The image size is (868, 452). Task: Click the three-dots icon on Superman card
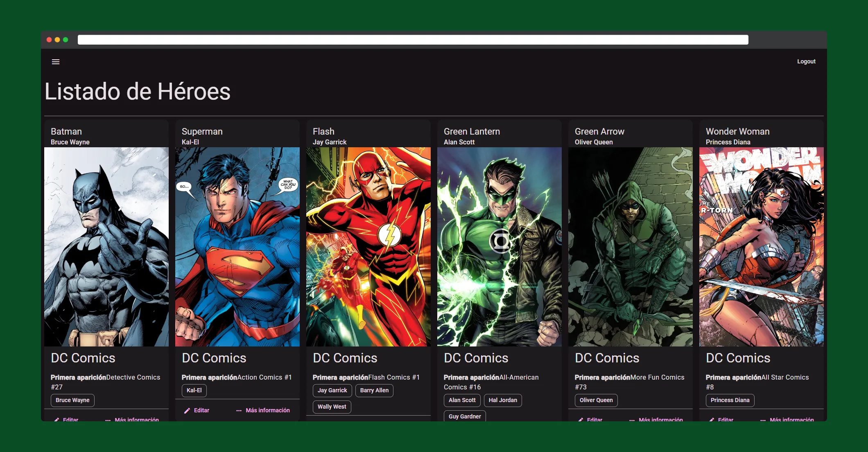click(x=239, y=411)
